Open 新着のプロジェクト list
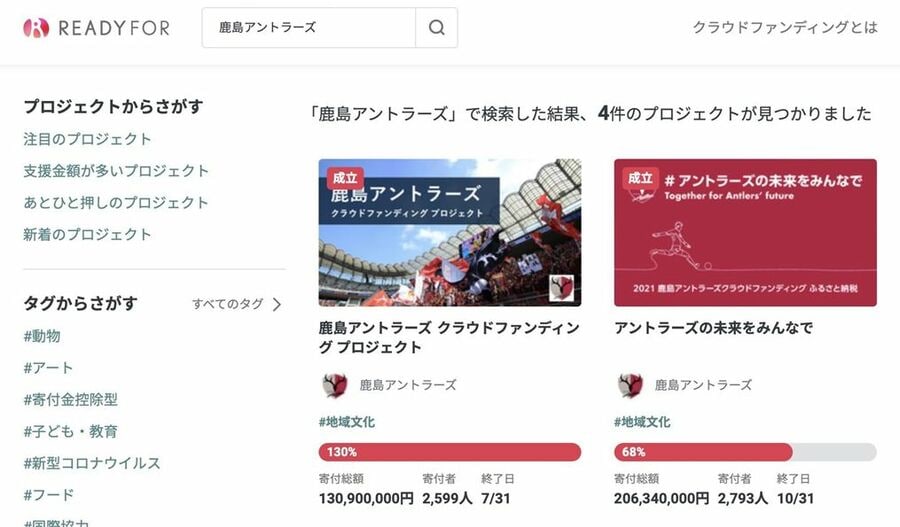900x527 pixels. [87, 234]
